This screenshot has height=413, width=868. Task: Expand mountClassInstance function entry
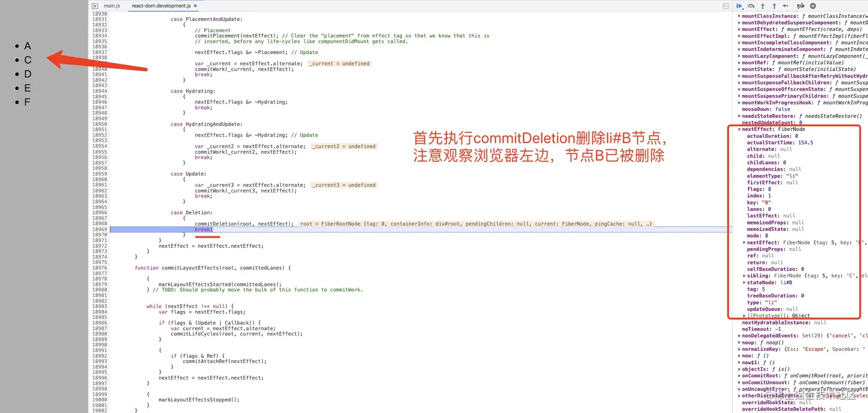(739, 16)
